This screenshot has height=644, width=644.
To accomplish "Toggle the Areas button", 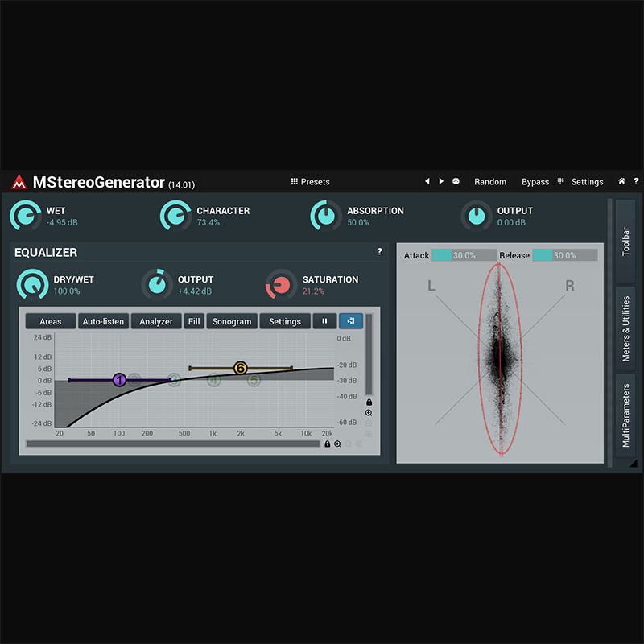I will click(x=51, y=321).
